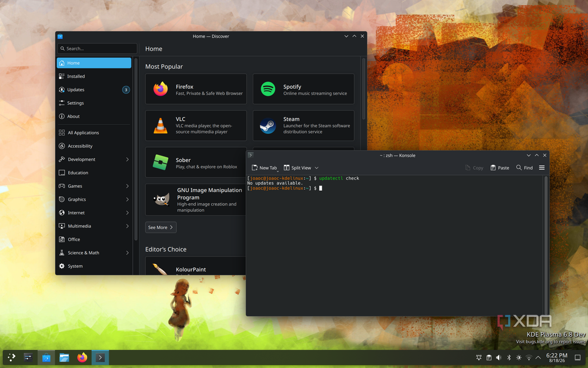The height and width of the screenshot is (368, 588).
Task: Select the System category gear icon
Action: click(62, 266)
